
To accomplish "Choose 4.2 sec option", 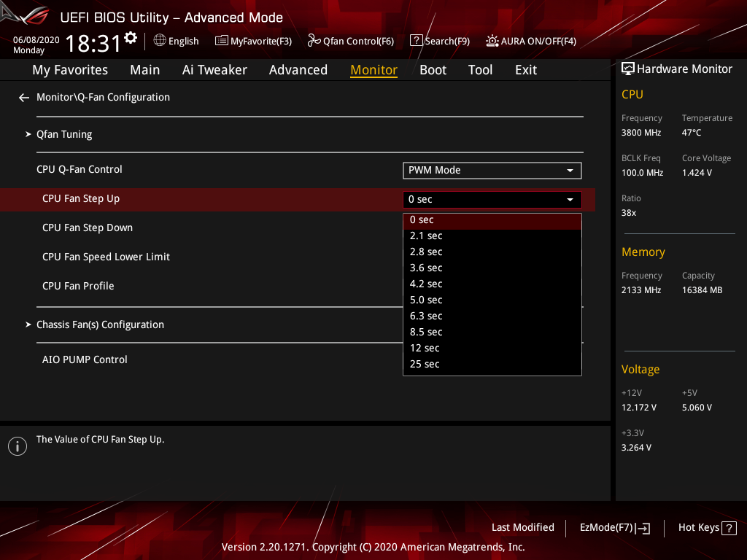I will (x=492, y=284).
